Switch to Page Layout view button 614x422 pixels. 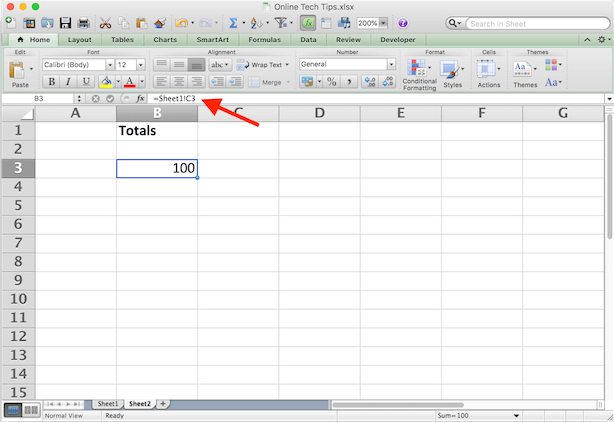click(31, 410)
